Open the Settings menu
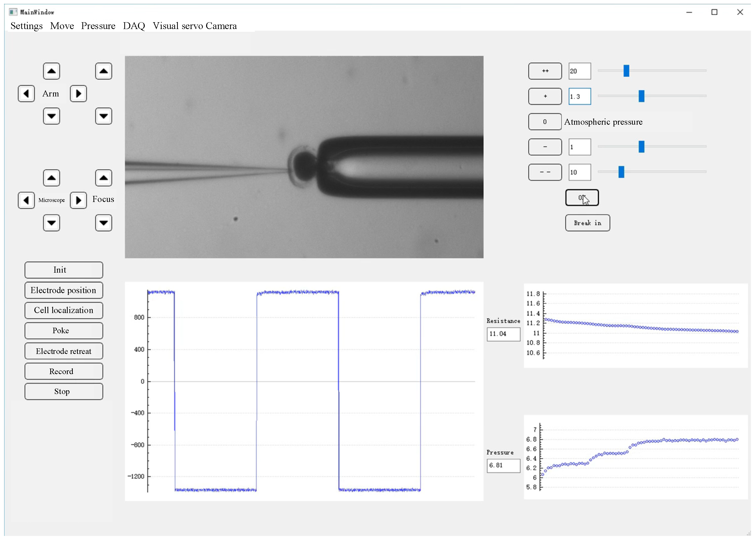 26,26
